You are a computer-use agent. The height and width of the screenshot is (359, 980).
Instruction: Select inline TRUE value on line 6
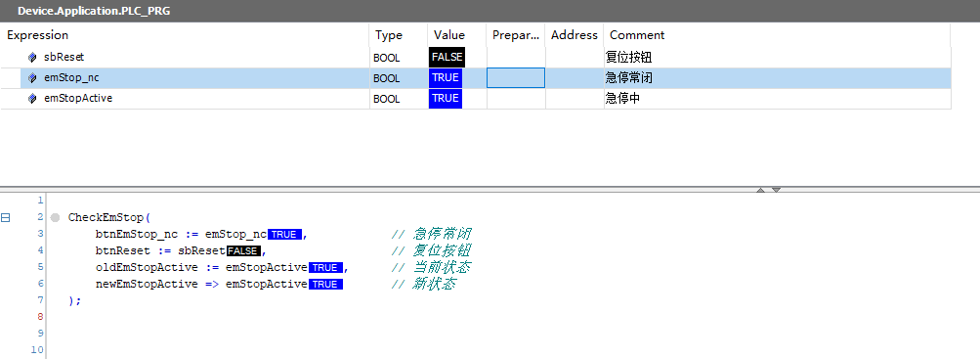tap(326, 285)
